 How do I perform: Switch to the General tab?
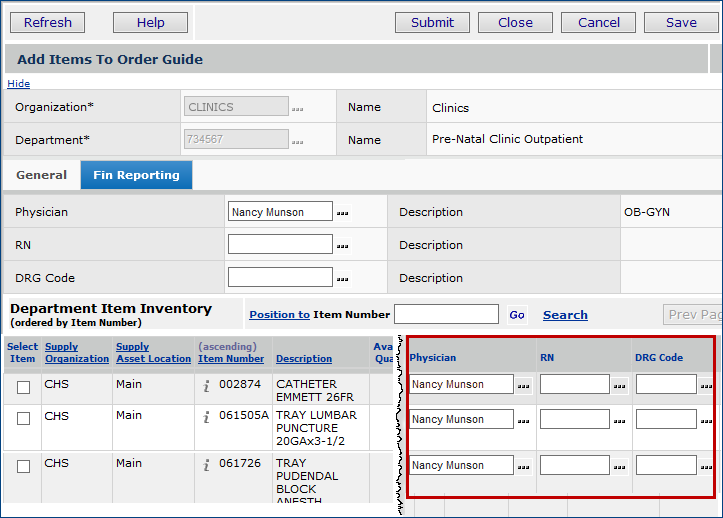[x=41, y=175]
